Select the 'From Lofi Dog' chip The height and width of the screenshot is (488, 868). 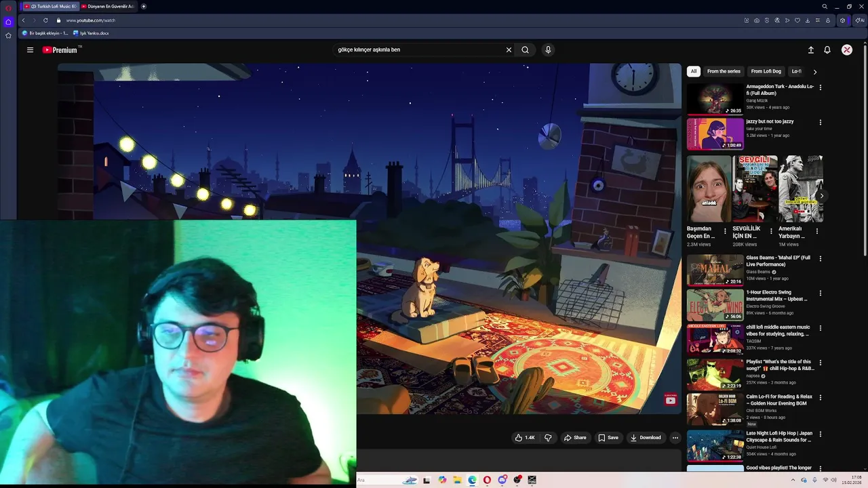tap(766, 71)
